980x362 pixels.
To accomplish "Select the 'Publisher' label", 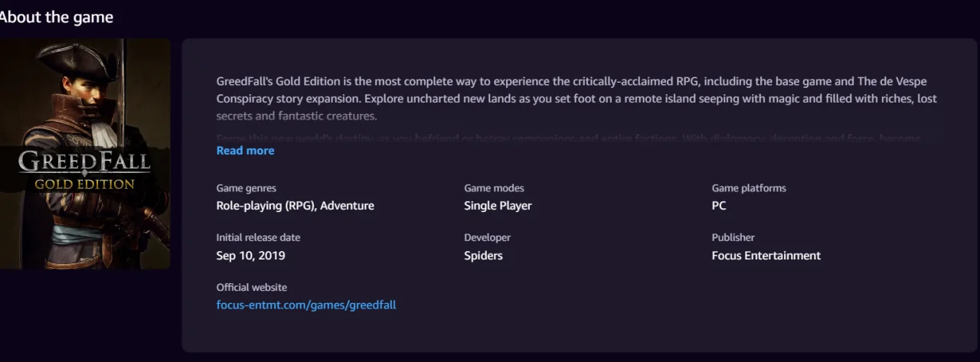I will click(733, 238).
